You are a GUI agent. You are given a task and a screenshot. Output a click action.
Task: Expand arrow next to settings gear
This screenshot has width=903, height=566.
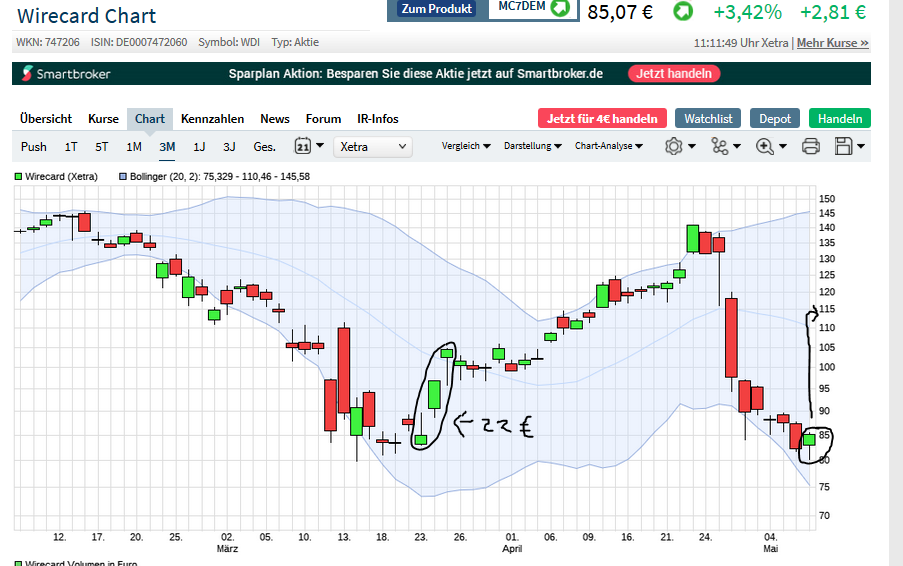(692, 146)
